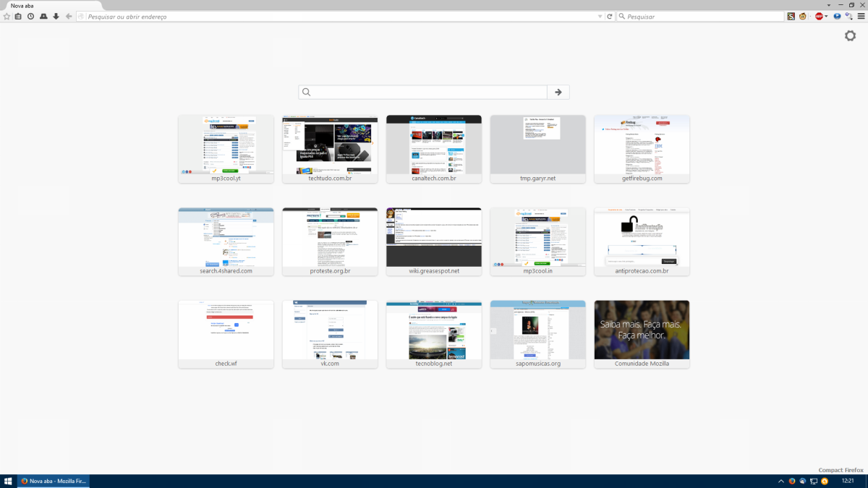
Task: Click the Windows Start button
Action: tap(9, 480)
